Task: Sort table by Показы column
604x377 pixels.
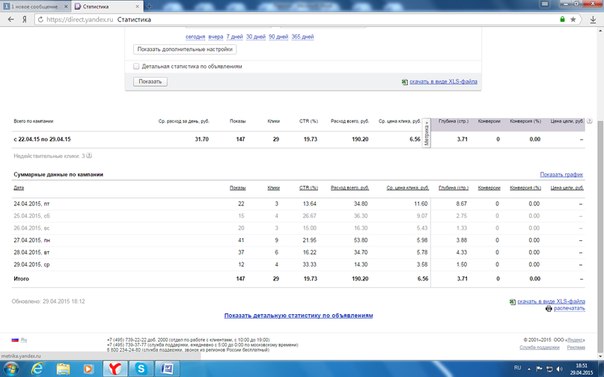Action: (238, 188)
